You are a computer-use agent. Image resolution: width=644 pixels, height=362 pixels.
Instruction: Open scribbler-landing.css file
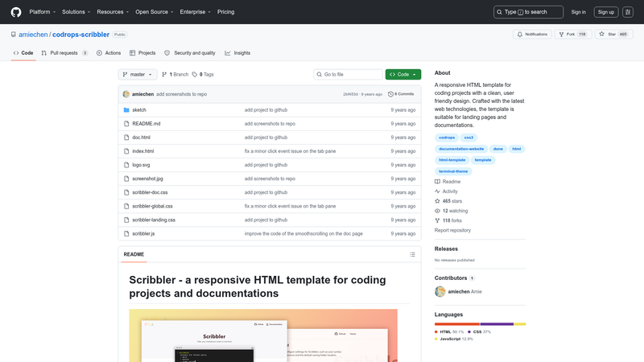click(x=154, y=220)
